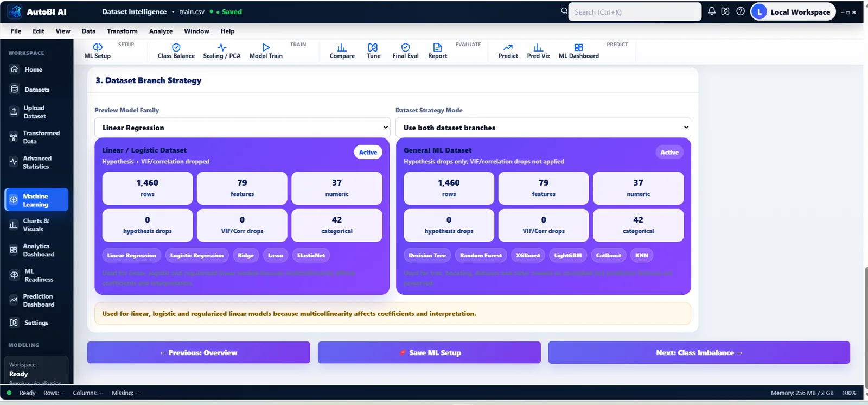Open the Transform menu
The image size is (868, 405).
[x=122, y=31]
